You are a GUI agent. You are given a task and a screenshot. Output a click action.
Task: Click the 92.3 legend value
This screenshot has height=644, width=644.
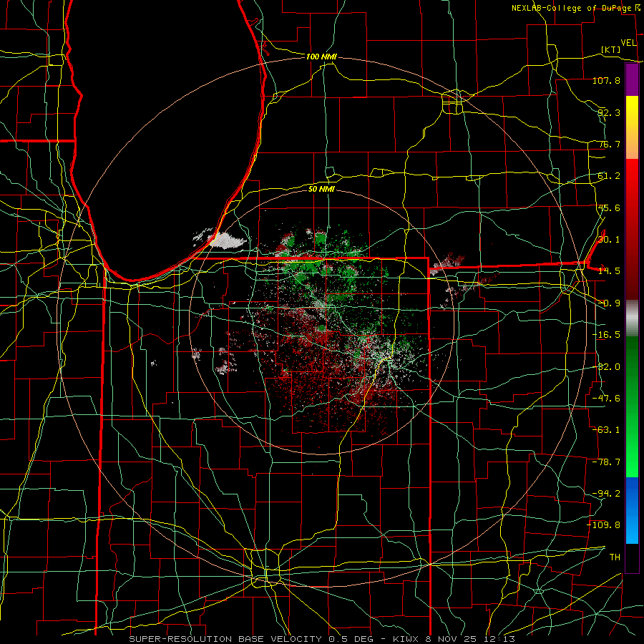[609, 112]
